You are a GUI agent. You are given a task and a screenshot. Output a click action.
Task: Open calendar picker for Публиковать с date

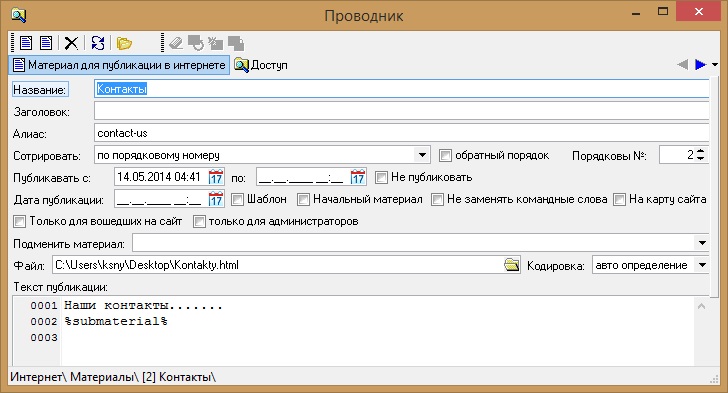216,177
